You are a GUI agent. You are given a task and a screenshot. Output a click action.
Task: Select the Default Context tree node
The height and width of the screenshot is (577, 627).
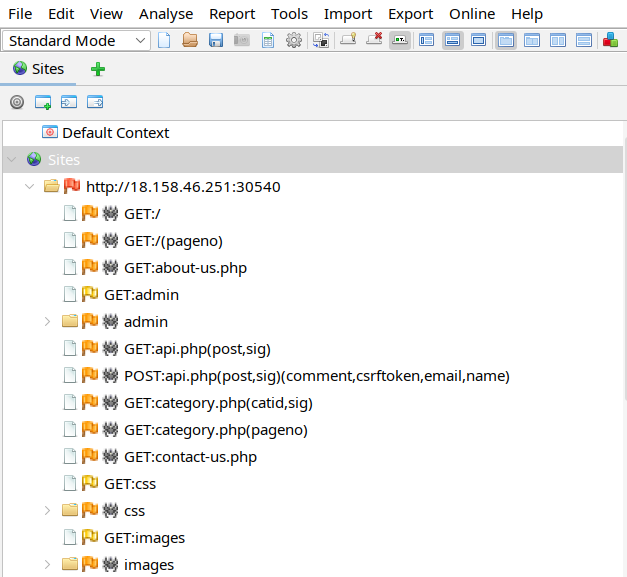tap(116, 133)
